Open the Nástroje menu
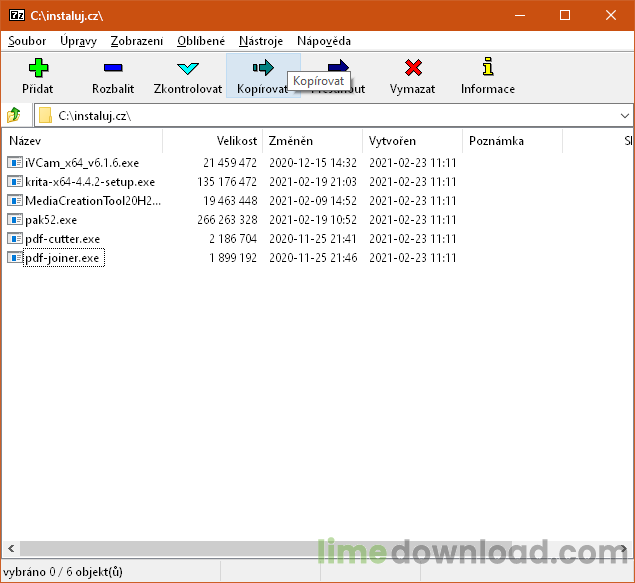The image size is (635, 583). pos(261,41)
